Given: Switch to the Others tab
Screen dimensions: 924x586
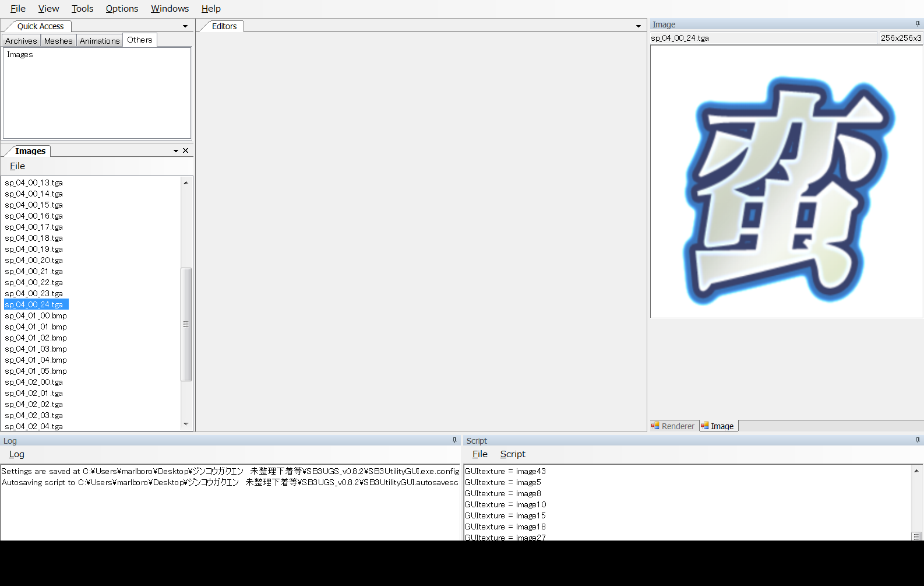Looking at the screenshot, I should 140,40.
